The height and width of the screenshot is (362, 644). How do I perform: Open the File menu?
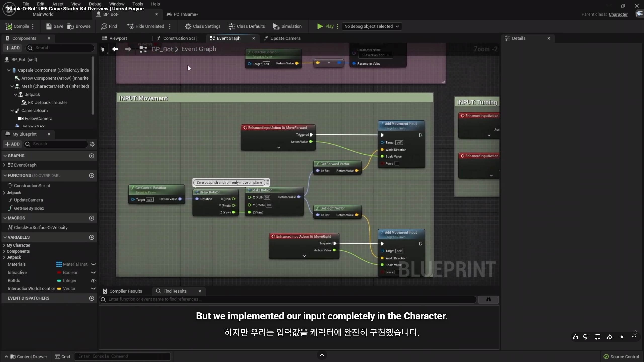[26, 4]
